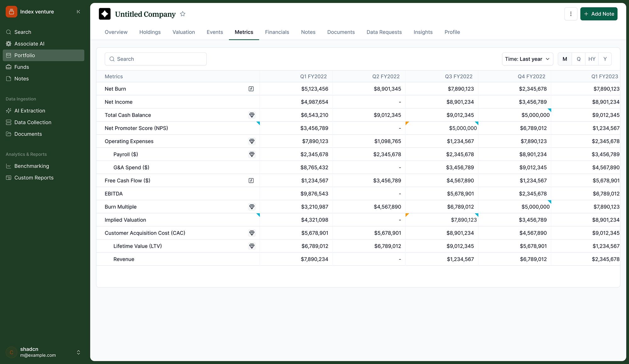Click into the metrics Search field
Viewport: 629px width, 364px height.
[156, 59]
